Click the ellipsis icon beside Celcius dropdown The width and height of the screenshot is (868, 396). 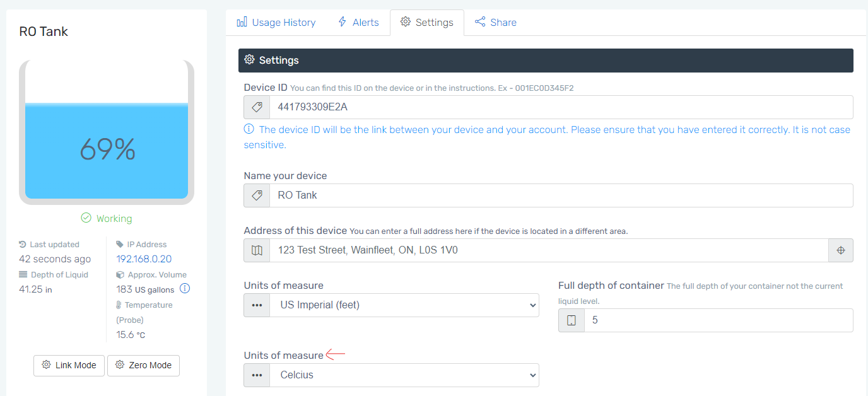(x=257, y=375)
